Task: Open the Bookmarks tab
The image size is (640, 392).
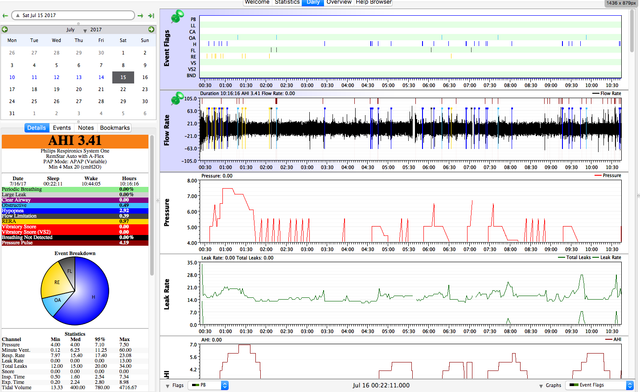Action: 115,128
